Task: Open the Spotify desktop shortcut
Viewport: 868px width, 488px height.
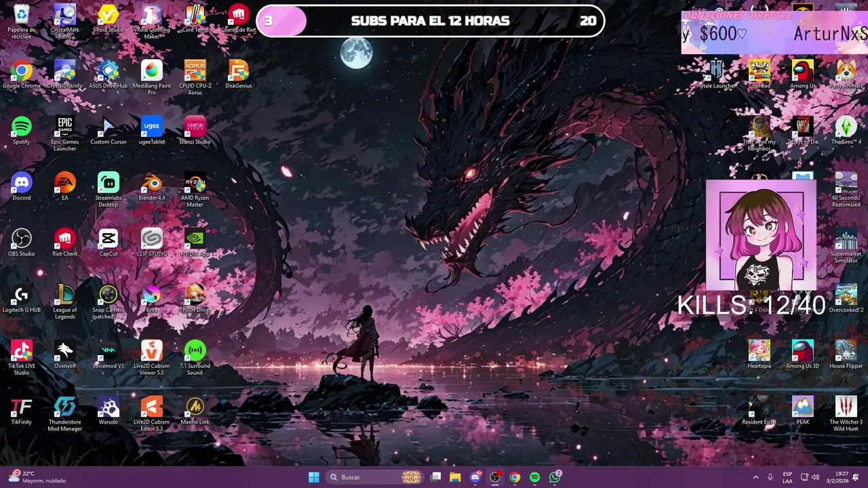Action: click(x=22, y=127)
